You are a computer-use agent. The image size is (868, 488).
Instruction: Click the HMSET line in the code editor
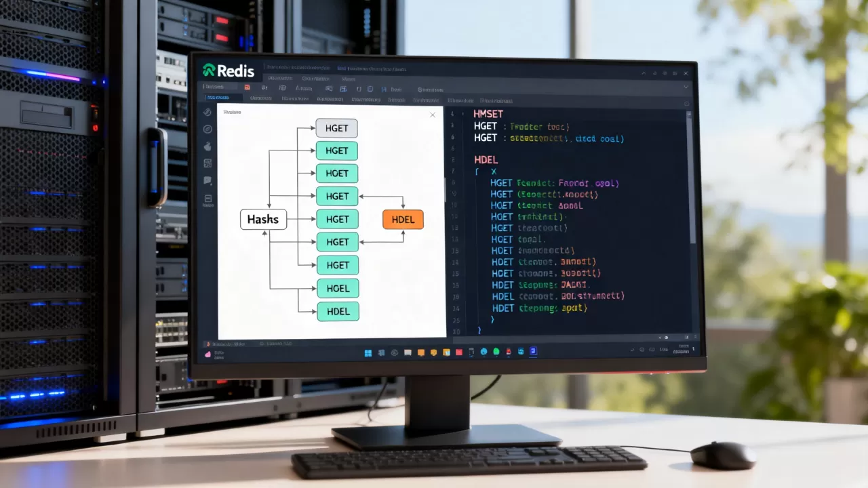488,114
